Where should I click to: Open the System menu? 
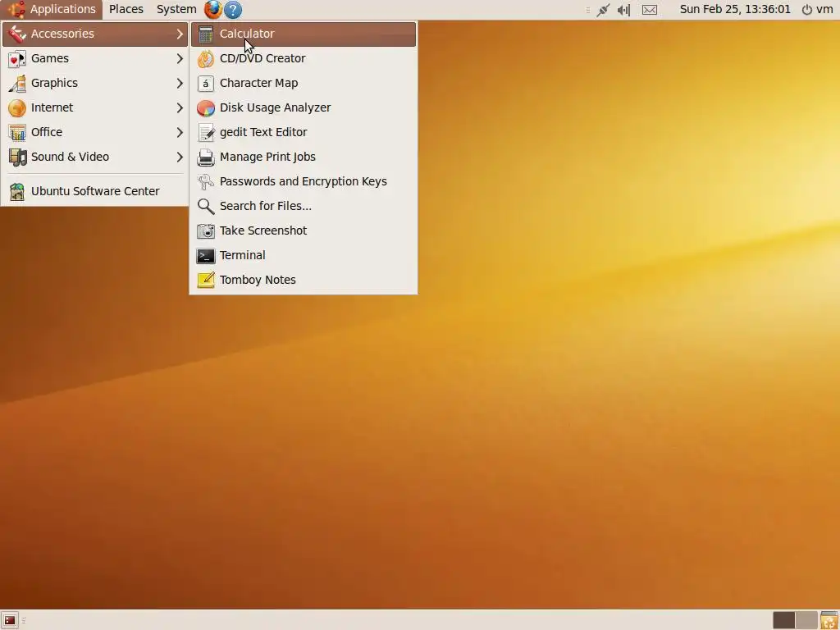(x=176, y=9)
